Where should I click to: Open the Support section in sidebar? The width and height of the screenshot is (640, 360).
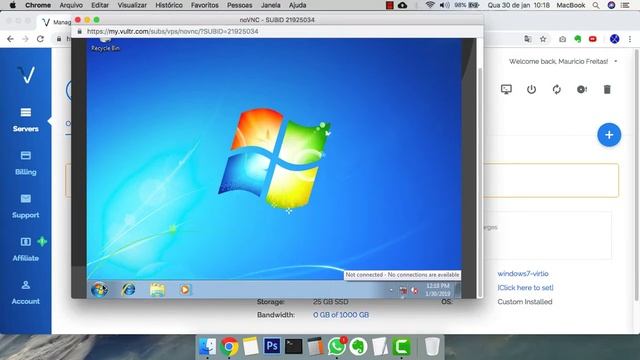coord(25,207)
